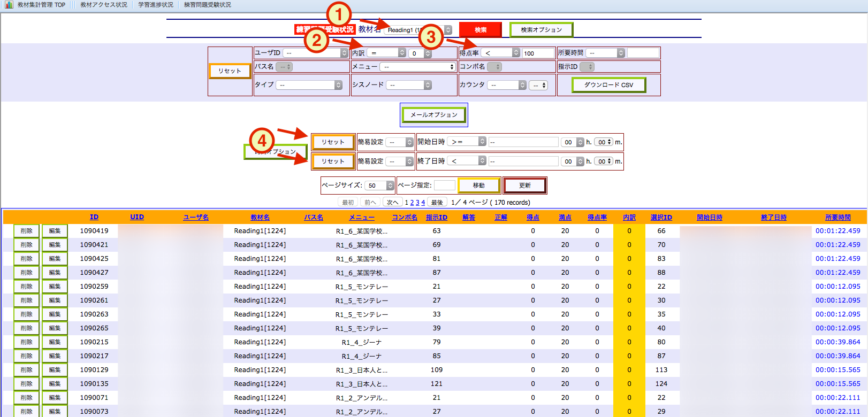Open the 内訳 value 0 dropdown

click(420, 53)
